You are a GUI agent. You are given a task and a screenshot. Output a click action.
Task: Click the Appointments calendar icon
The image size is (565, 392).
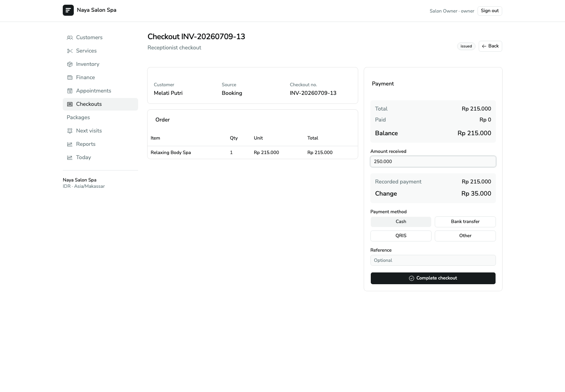click(70, 91)
